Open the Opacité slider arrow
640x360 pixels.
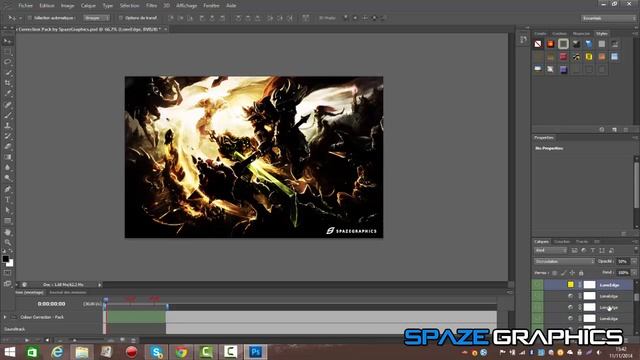point(634,261)
